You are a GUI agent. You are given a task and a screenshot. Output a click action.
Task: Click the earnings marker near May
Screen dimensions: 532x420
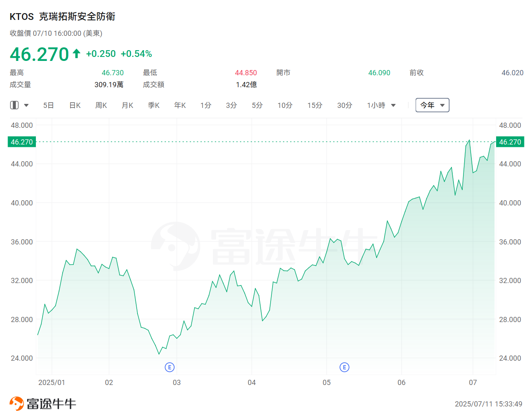coord(344,367)
